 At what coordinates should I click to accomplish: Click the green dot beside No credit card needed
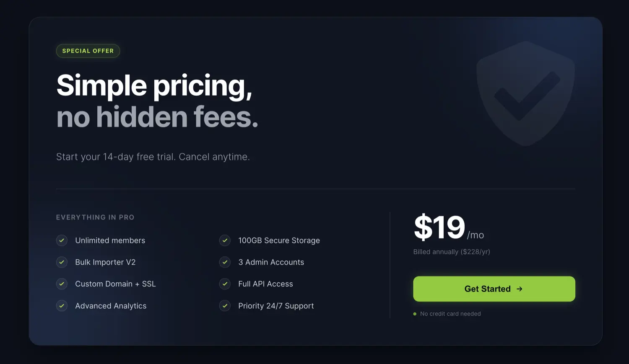click(x=415, y=313)
